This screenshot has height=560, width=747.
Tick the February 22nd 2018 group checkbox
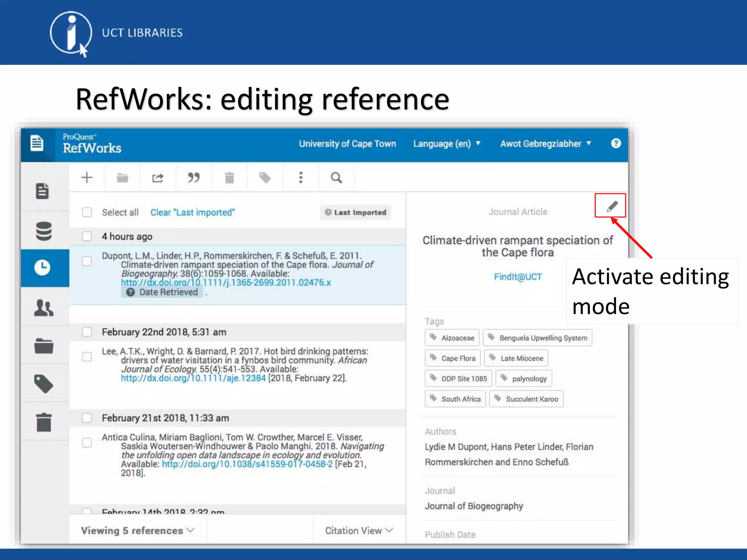87,332
